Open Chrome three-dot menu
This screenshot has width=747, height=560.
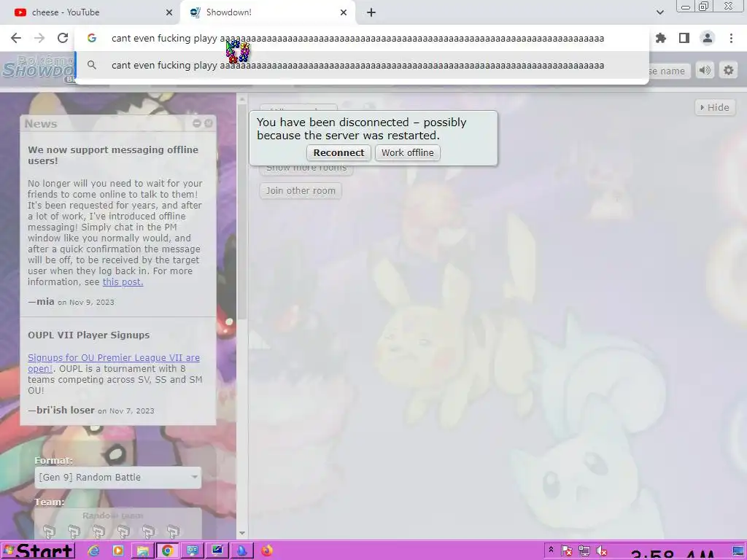(x=731, y=38)
